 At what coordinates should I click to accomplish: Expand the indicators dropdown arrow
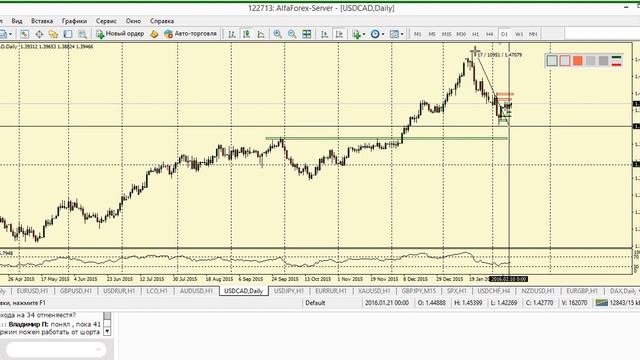pos(364,34)
